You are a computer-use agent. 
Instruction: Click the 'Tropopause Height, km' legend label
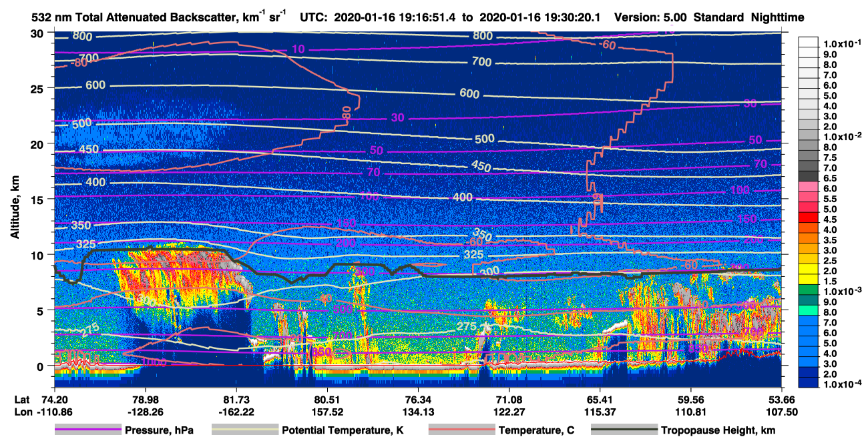(x=718, y=430)
